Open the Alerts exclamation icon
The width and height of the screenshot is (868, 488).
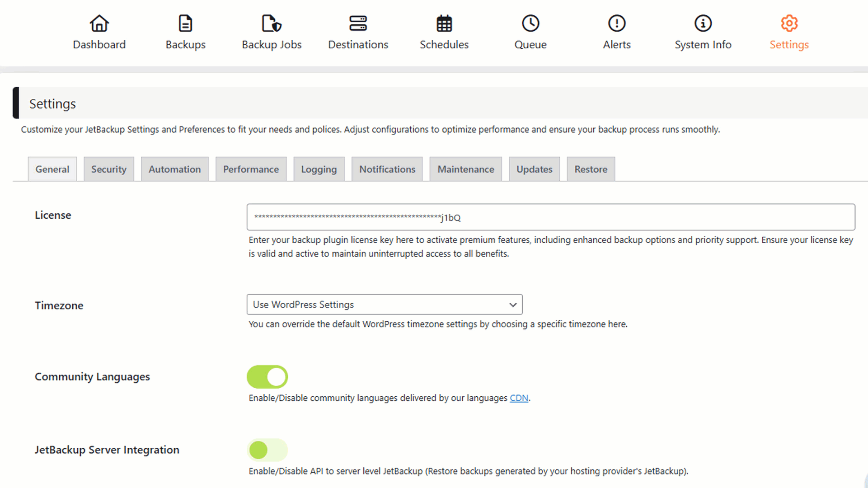coord(617,23)
